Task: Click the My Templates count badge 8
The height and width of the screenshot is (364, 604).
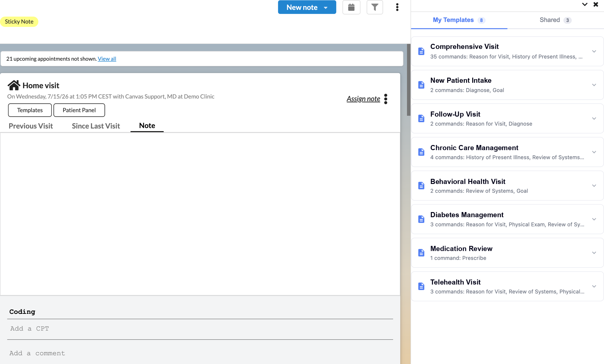Action: (481, 20)
